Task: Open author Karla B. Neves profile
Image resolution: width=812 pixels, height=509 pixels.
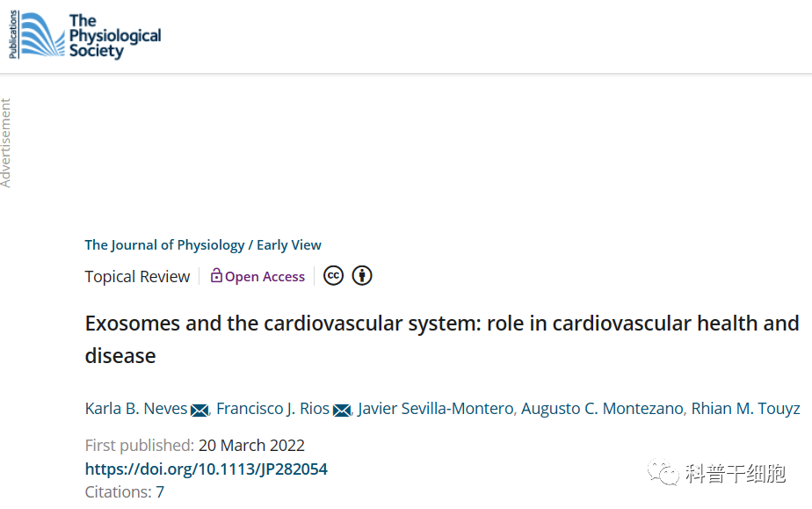Action: 136,409
